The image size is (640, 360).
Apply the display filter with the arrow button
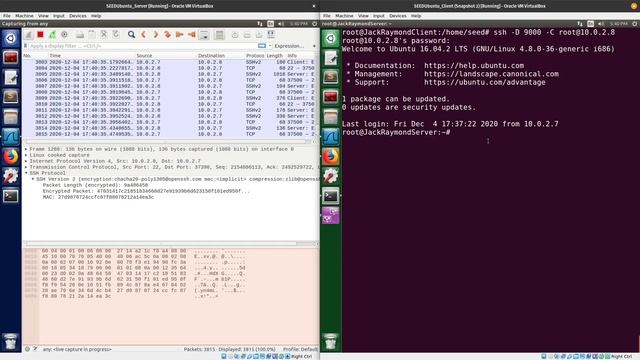pos(262,46)
